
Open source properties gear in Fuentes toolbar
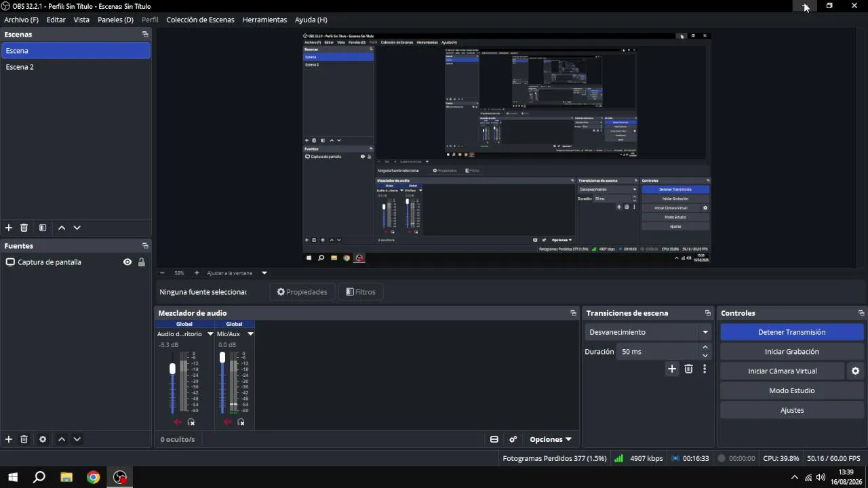(x=43, y=439)
